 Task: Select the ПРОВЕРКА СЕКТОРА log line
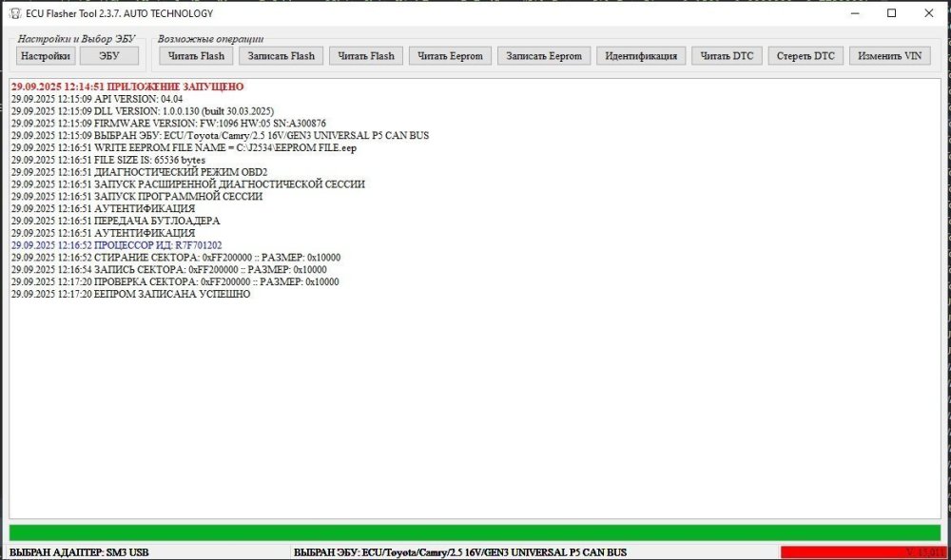click(x=175, y=281)
